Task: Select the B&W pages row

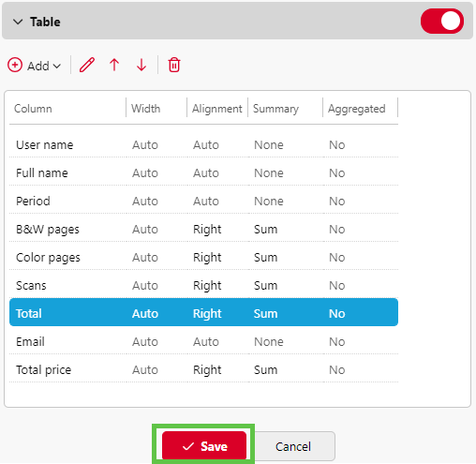Action: 203,230
